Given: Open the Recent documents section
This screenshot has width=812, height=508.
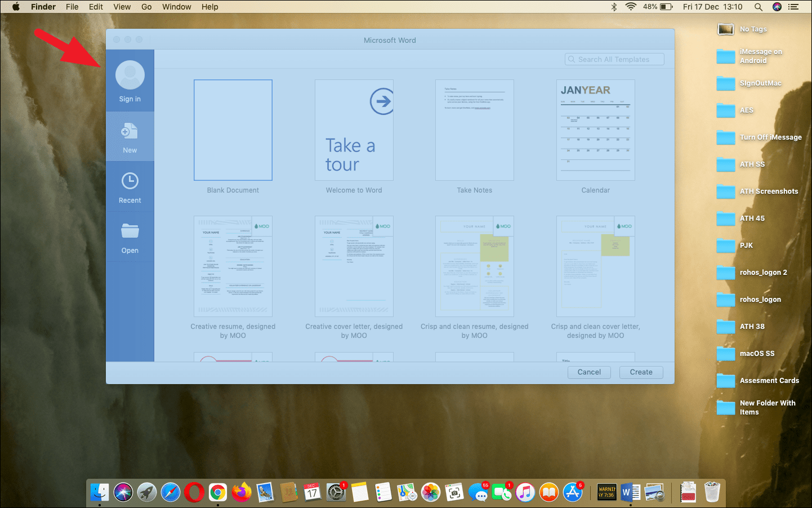Looking at the screenshot, I should pos(130,187).
